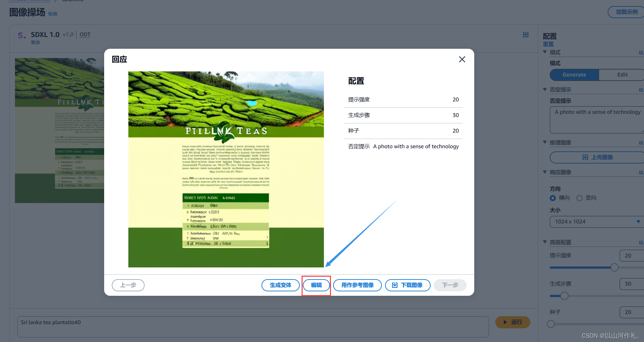Click the 运行 button

[x=513, y=322]
